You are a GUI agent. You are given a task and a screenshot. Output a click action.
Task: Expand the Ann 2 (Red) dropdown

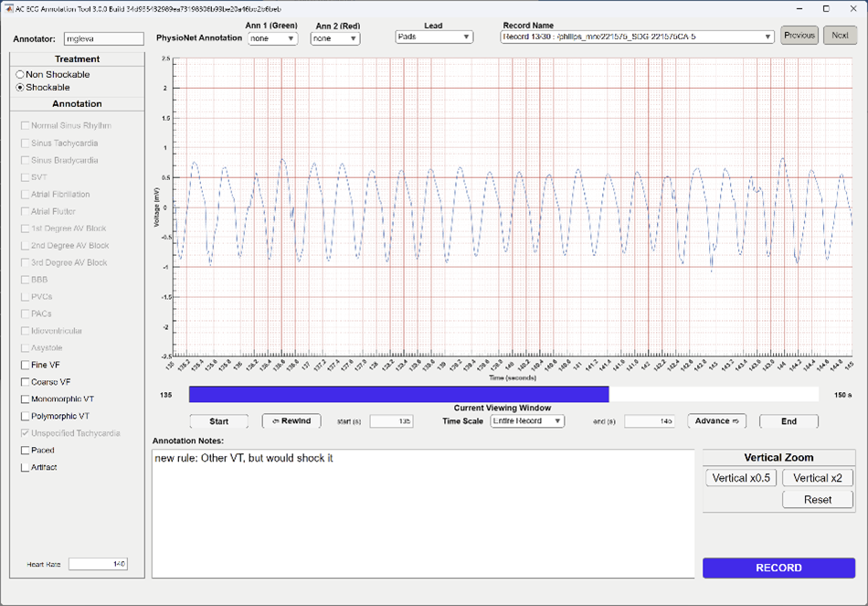(x=334, y=38)
